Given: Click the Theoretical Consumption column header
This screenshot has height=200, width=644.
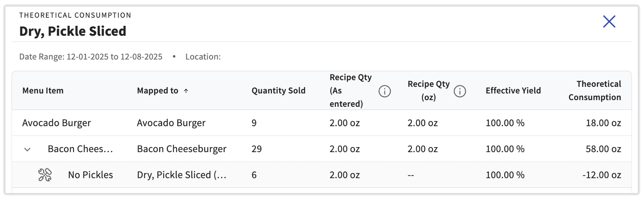Looking at the screenshot, I should point(595,91).
